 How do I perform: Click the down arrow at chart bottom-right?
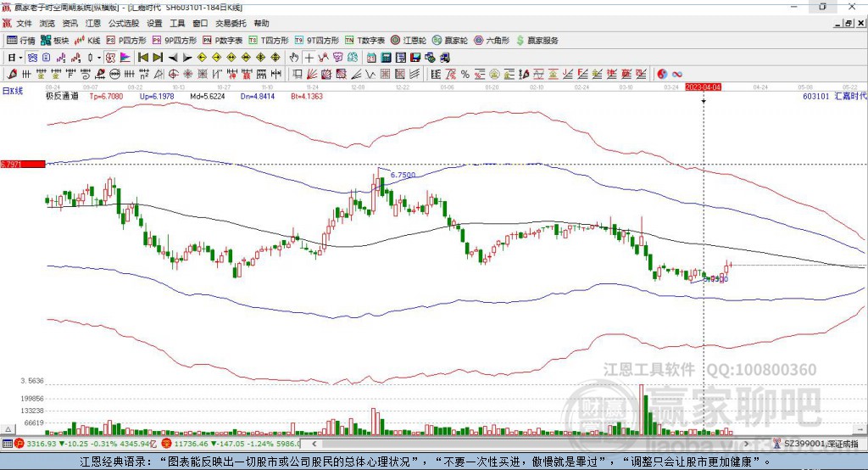[x=861, y=429]
